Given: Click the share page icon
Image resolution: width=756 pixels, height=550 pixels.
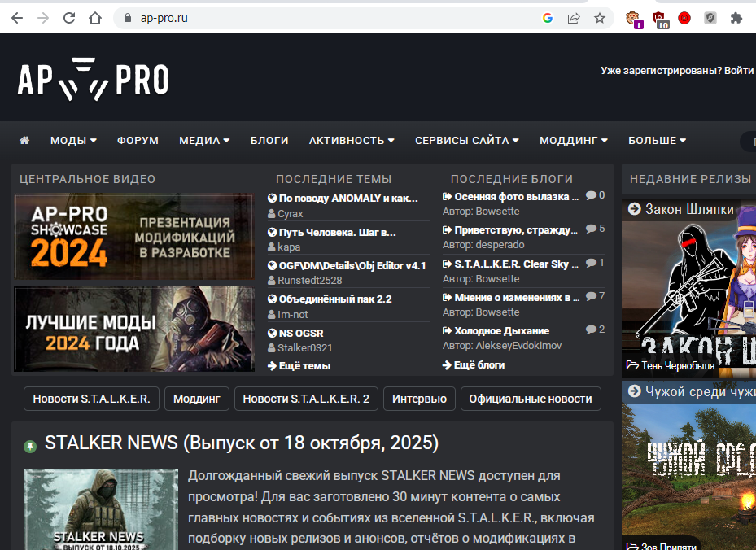Looking at the screenshot, I should (x=573, y=19).
